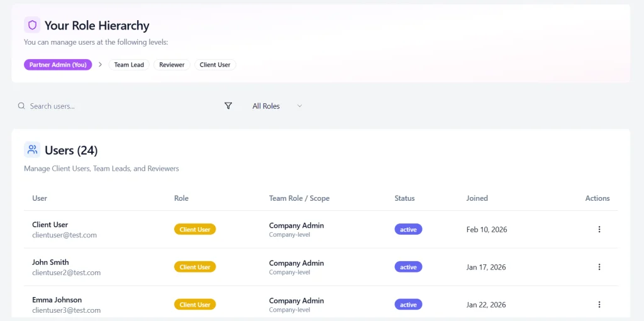The image size is (644, 321).
Task: Select the Team Lead role chip
Action: coord(129,65)
